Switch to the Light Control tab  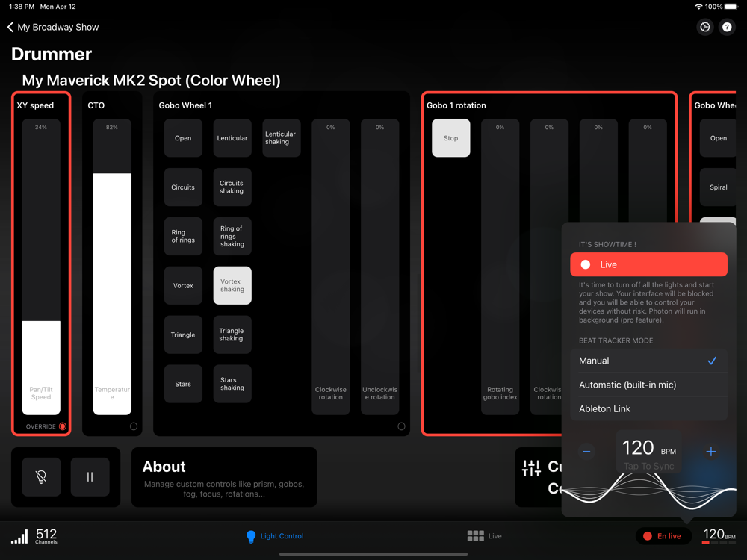(x=275, y=536)
